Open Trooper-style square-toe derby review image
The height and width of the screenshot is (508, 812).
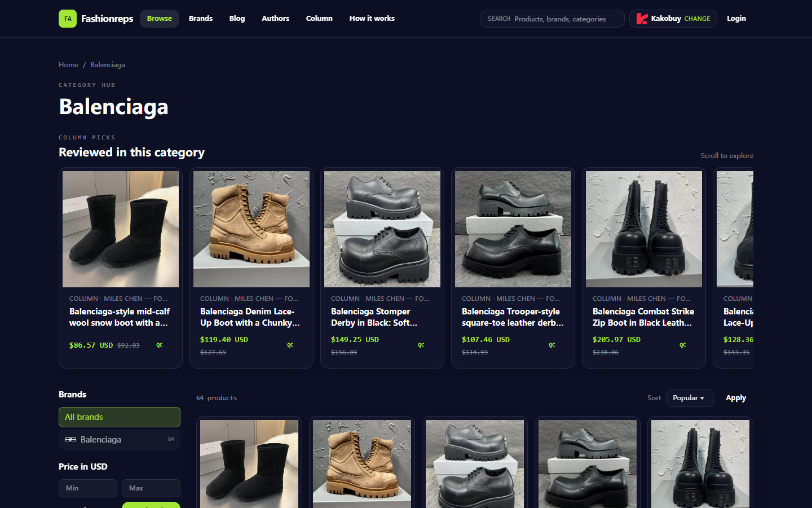(x=513, y=229)
